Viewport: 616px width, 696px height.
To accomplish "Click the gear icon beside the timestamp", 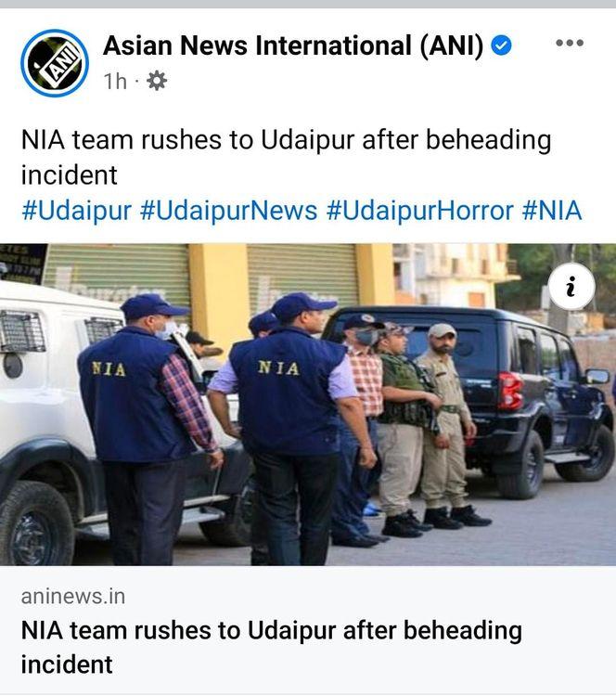I will click(x=157, y=81).
